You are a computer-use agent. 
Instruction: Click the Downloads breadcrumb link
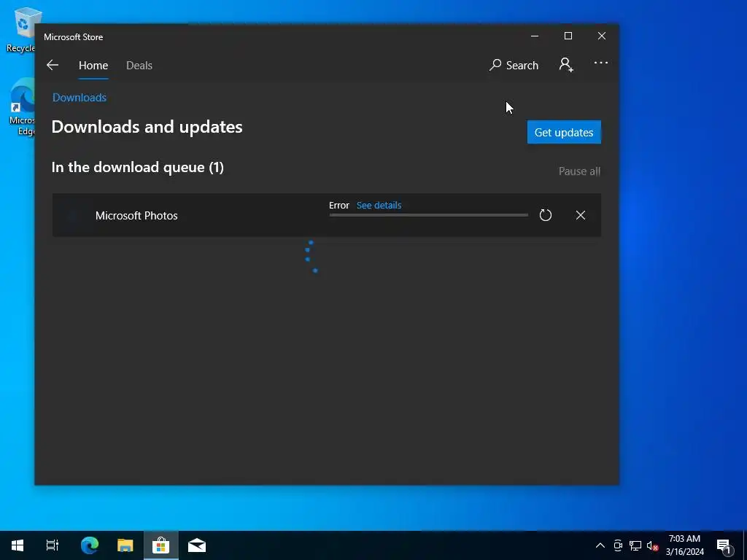tap(79, 97)
